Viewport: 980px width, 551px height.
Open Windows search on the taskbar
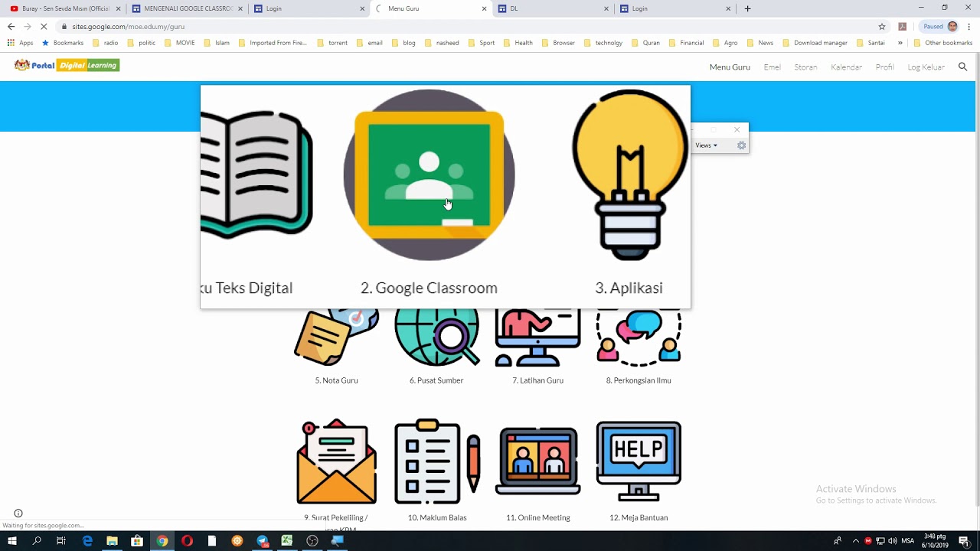coord(37,541)
